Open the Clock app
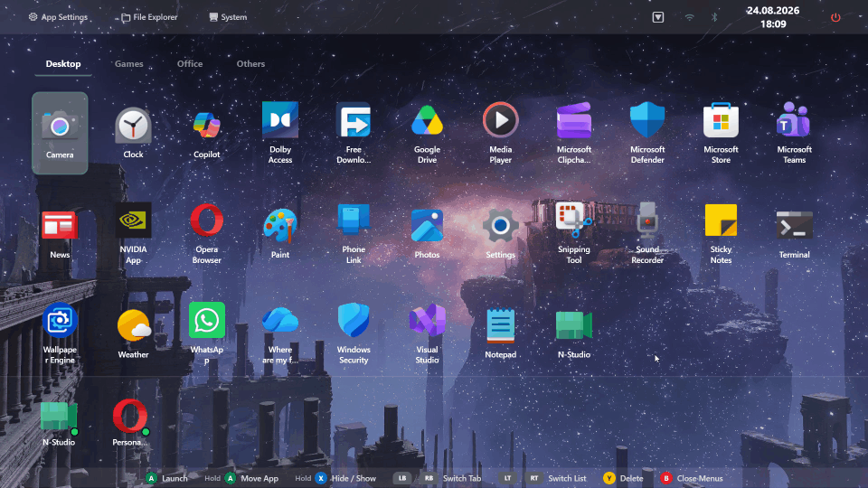This screenshot has height=488, width=868. (133, 134)
